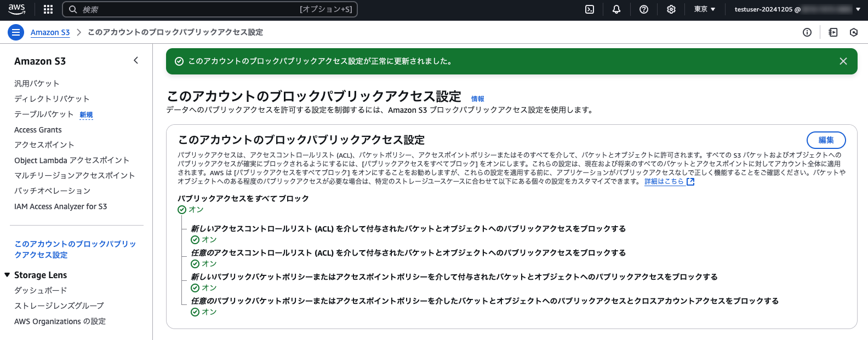Focus the 検索 search field
Image resolution: width=868 pixels, height=340 pixels.
(210, 9)
